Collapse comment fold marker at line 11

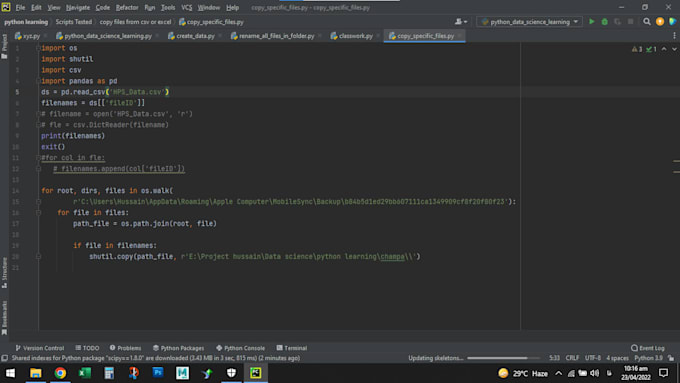(x=38, y=158)
